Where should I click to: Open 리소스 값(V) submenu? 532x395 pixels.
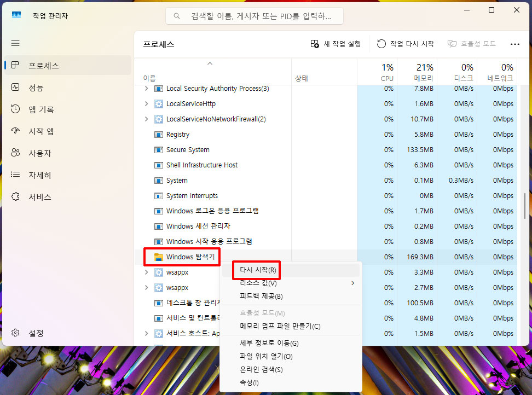coord(291,283)
